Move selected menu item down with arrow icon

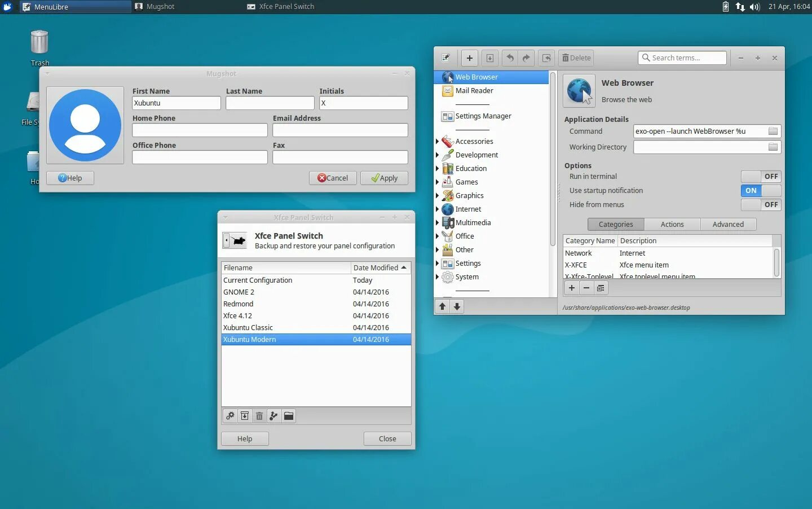pos(457,306)
